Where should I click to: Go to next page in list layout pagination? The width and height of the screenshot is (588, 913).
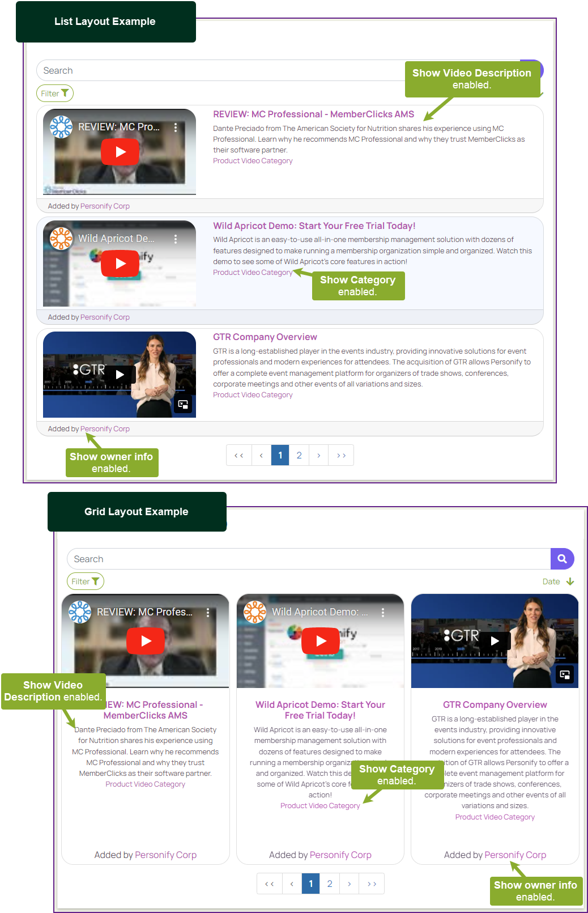pyautogui.click(x=318, y=455)
